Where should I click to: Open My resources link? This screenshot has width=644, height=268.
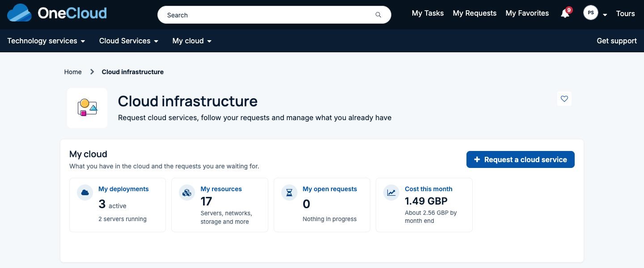221,189
